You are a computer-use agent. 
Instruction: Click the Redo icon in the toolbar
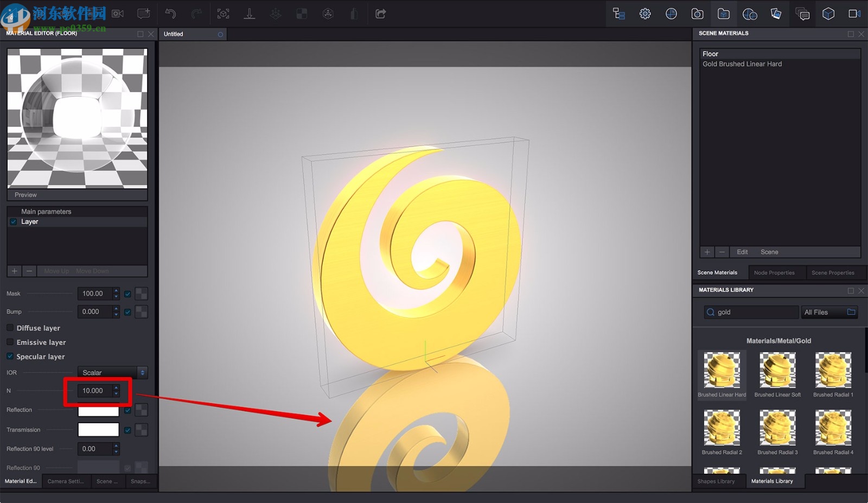pos(197,14)
